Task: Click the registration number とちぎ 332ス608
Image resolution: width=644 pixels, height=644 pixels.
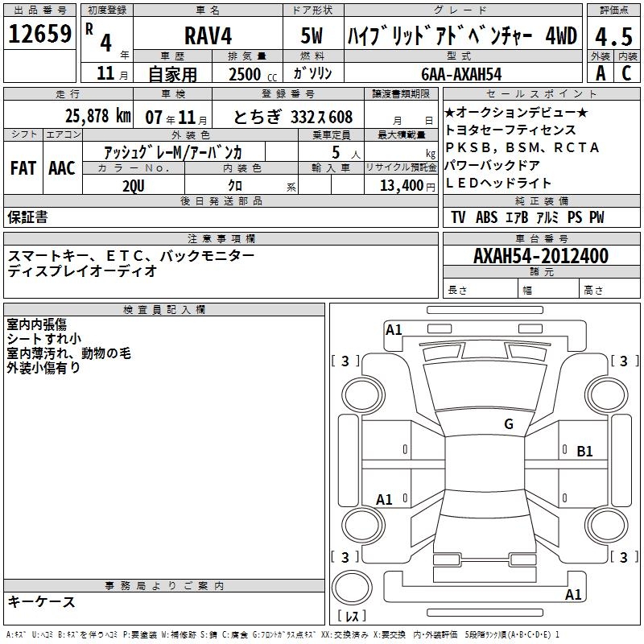Action: pos(293,117)
